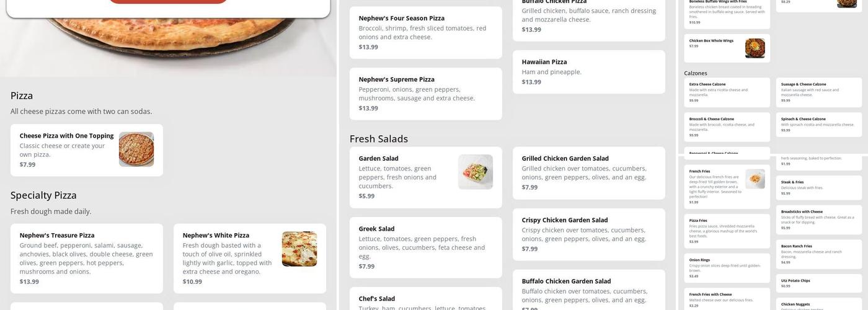Open the Greek Salad item
This screenshot has width=868, height=310.
[x=425, y=247]
